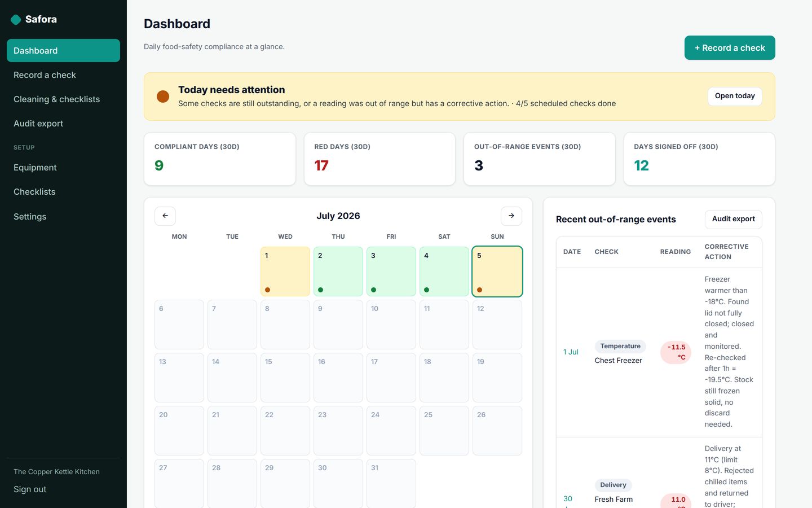The width and height of the screenshot is (812, 508).
Task: Open Settings in sidebar
Action: tap(63, 217)
